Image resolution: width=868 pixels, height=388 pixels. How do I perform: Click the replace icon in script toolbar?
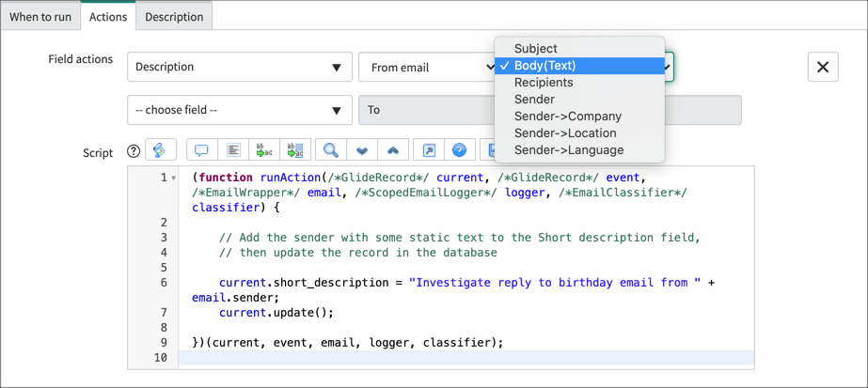(264, 150)
